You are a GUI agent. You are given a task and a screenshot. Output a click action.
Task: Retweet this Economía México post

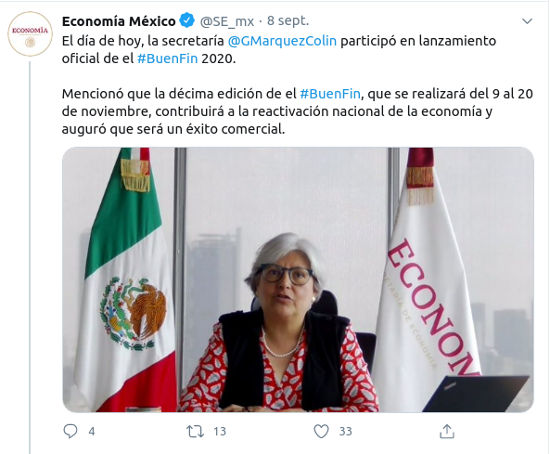point(195,431)
